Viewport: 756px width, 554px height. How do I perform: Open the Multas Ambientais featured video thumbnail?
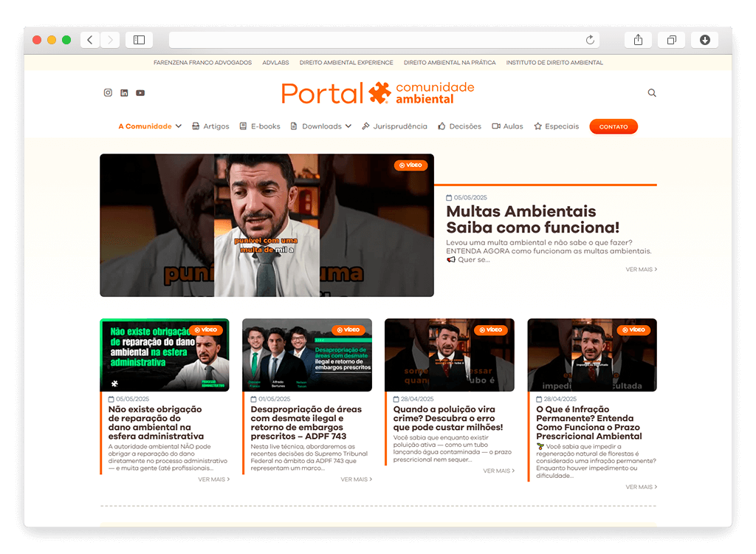[x=267, y=225]
